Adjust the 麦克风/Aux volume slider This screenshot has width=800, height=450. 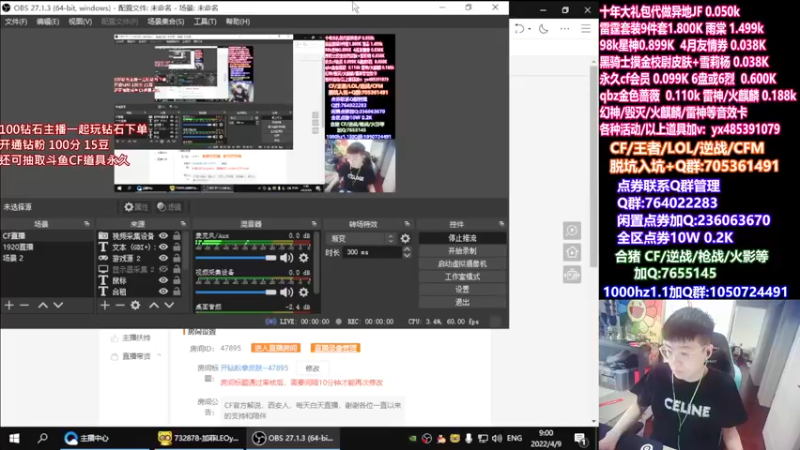coord(236,258)
